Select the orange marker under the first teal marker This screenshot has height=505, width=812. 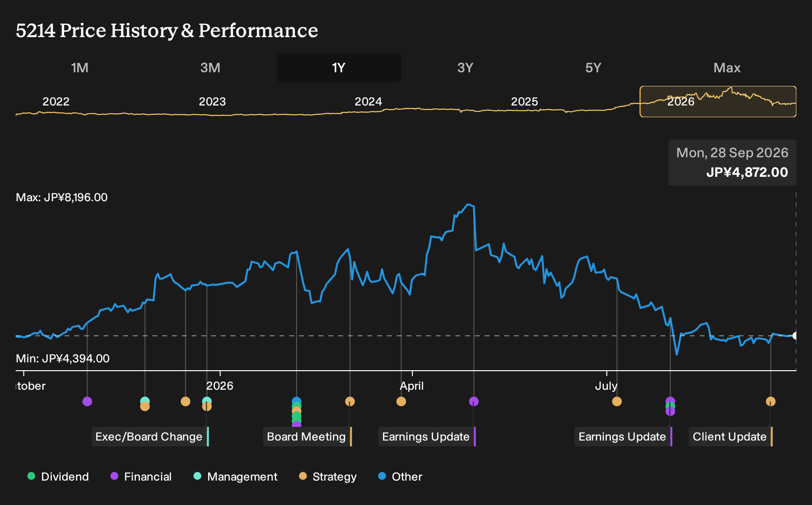point(145,406)
